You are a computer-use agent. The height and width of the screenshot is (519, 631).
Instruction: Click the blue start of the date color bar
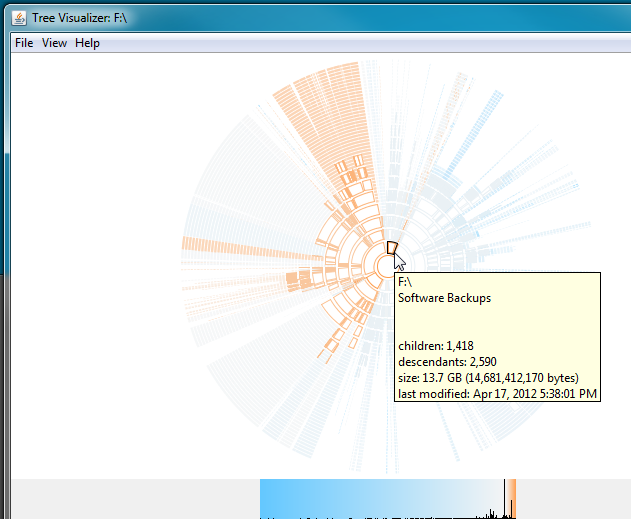pos(268,497)
